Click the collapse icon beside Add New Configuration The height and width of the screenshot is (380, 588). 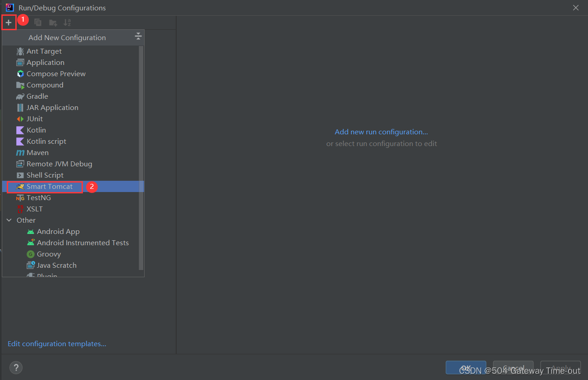(x=138, y=37)
